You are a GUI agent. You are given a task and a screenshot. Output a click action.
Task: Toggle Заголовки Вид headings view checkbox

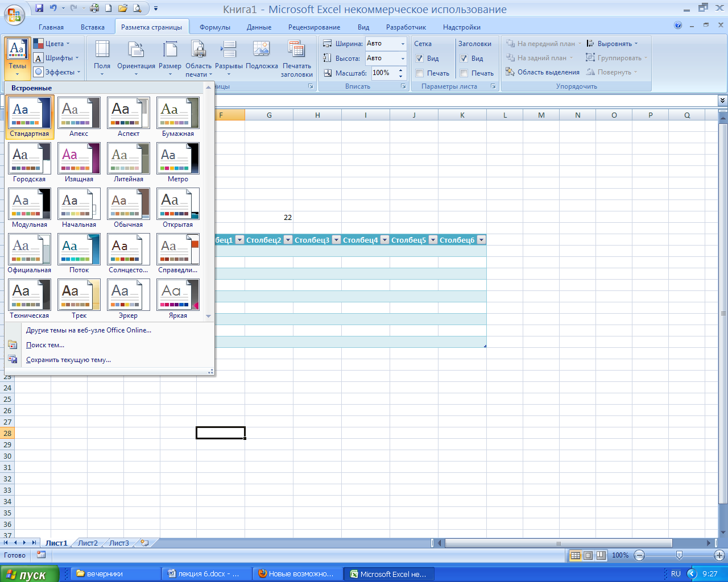pyautogui.click(x=464, y=59)
